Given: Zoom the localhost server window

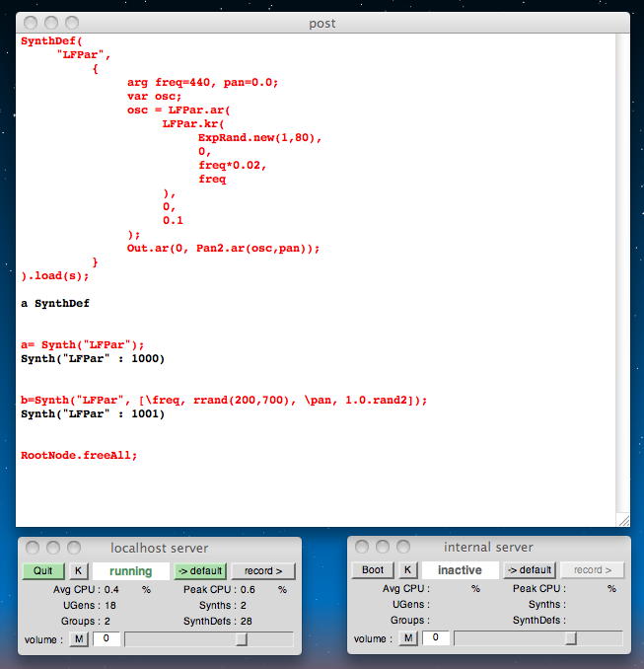Looking at the screenshot, I should pos(74,548).
